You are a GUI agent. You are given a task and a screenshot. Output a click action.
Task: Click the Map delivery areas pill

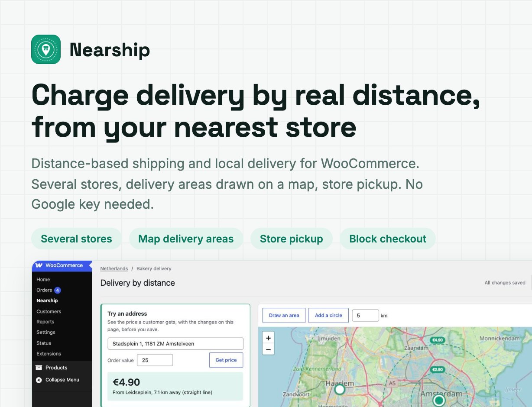coord(186,239)
